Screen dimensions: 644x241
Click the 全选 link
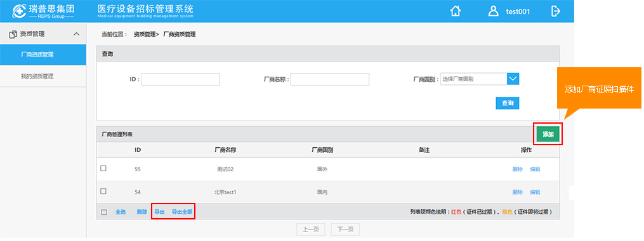point(121,212)
